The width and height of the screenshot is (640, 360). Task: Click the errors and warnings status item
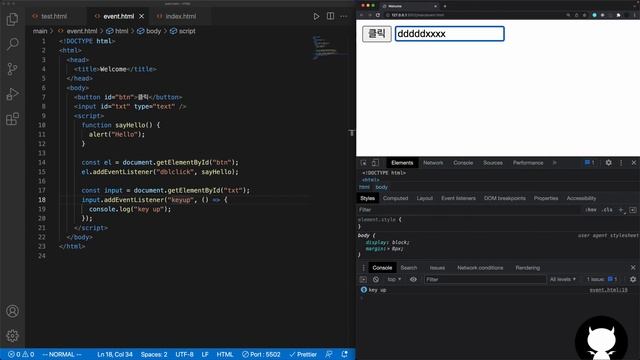(21, 354)
